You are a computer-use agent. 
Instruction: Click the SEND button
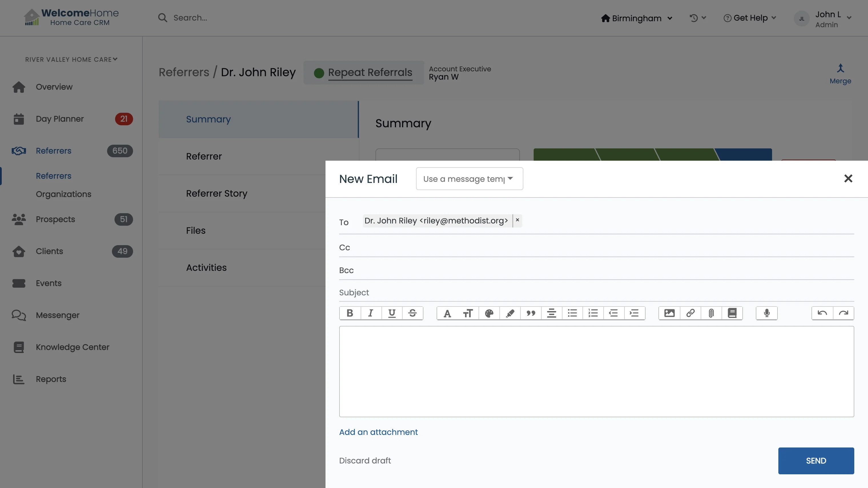click(816, 461)
